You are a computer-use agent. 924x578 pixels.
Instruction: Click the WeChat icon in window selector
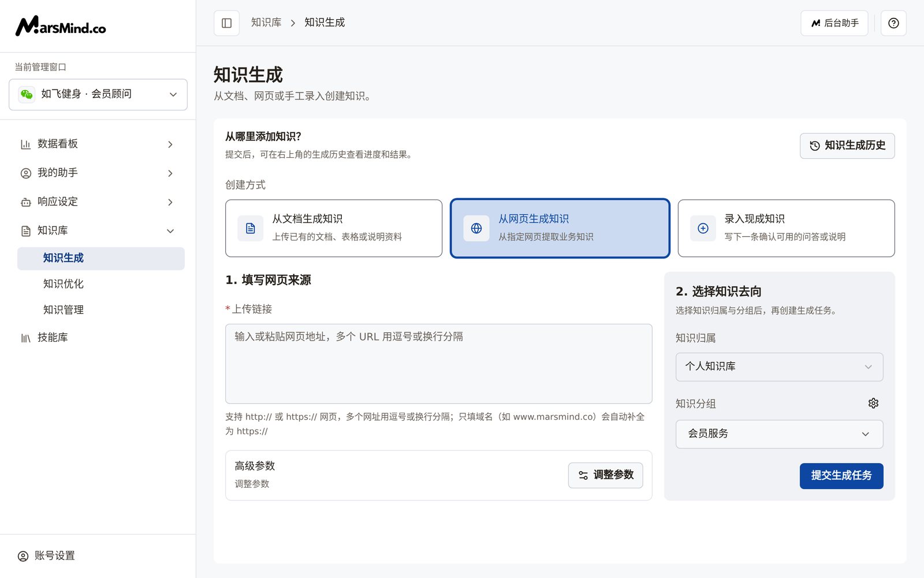27,94
